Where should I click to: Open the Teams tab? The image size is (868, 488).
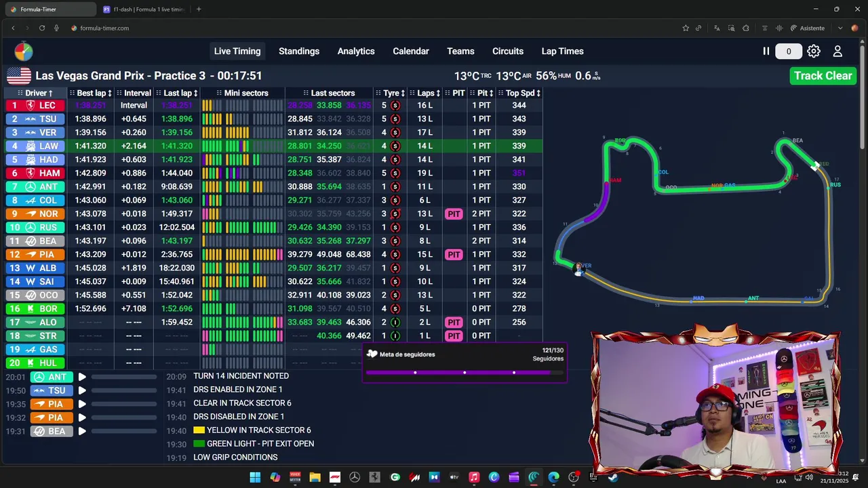pos(460,52)
